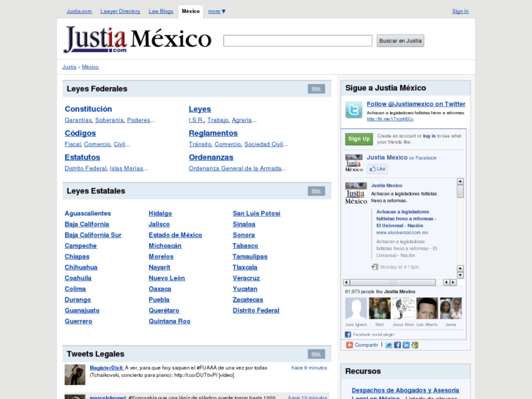532x399 pixels.
Task: Share via the Google share icon
Action: point(415,345)
